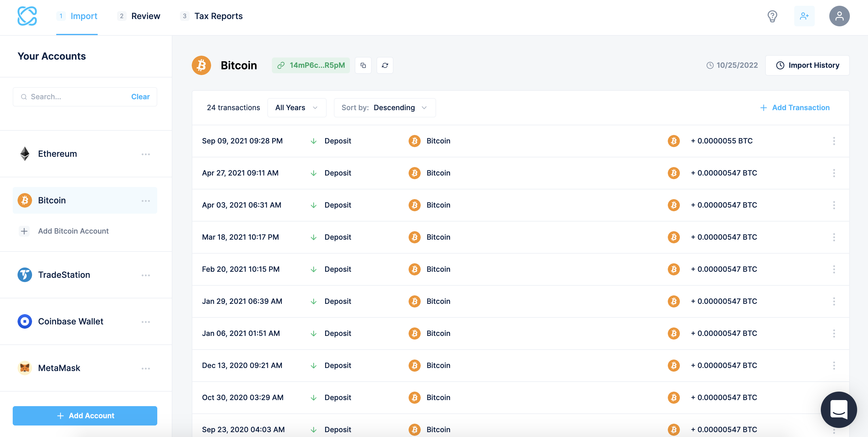This screenshot has height=437, width=868.
Task: Open the Tax Reports tab
Action: click(219, 16)
